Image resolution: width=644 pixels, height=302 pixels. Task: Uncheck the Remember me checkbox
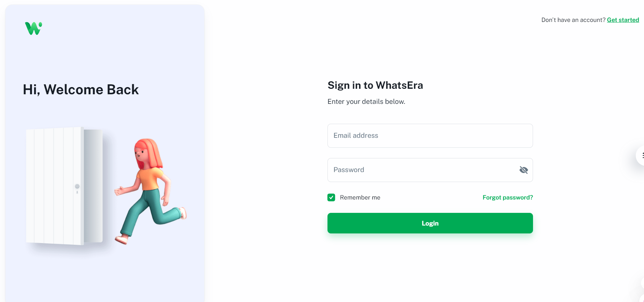point(331,197)
